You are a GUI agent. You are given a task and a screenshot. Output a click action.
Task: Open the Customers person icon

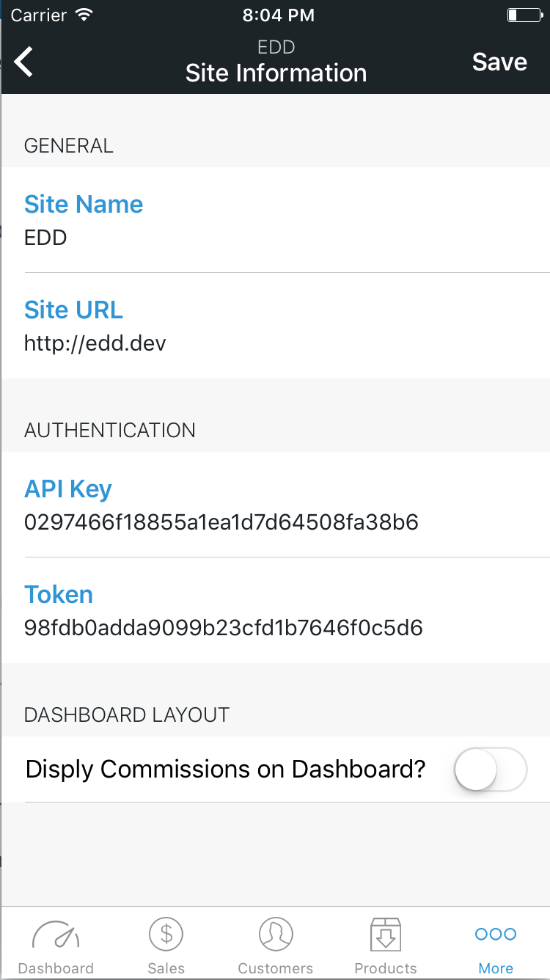(x=276, y=934)
